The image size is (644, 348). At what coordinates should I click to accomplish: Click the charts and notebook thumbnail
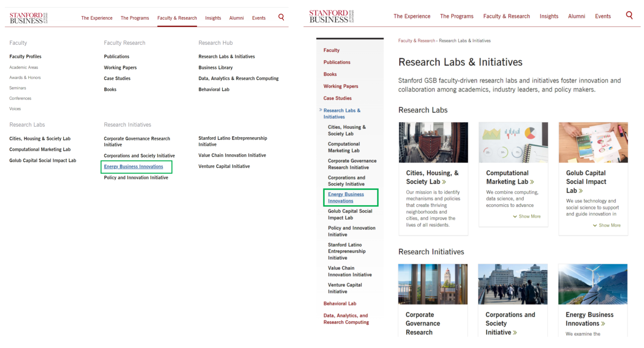[x=513, y=142]
